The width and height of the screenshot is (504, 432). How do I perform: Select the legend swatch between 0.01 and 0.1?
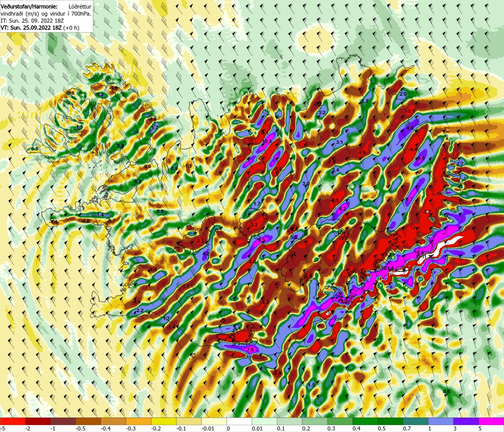tap(265, 421)
